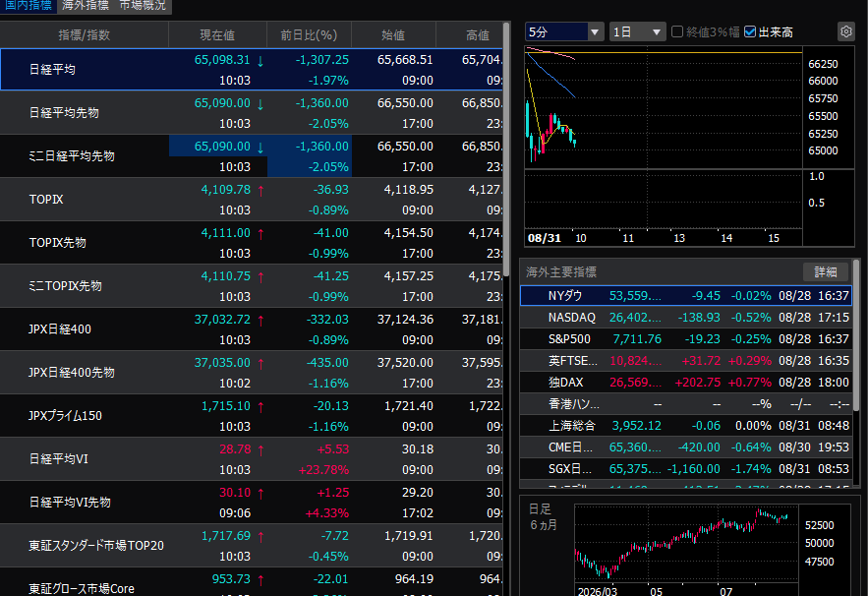Open the 1日 period dropdown
The height and width of the screenshot is (596, 868).
click(637, 31)
